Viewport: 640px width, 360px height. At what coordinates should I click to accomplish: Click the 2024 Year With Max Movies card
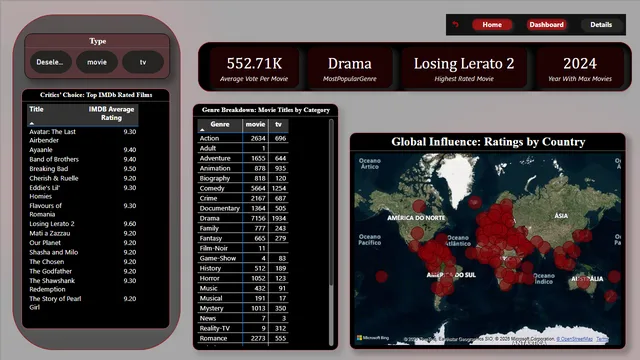[580, 68]
